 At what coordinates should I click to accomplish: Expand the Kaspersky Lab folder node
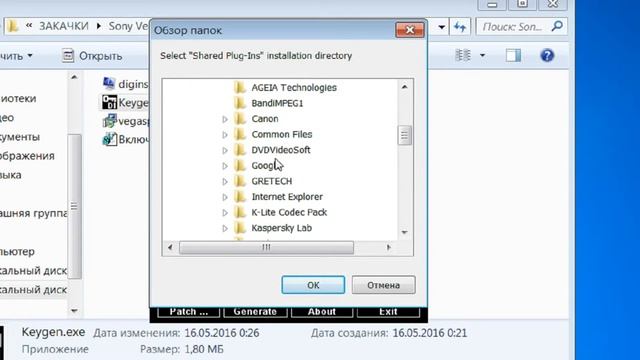(225, 228)
